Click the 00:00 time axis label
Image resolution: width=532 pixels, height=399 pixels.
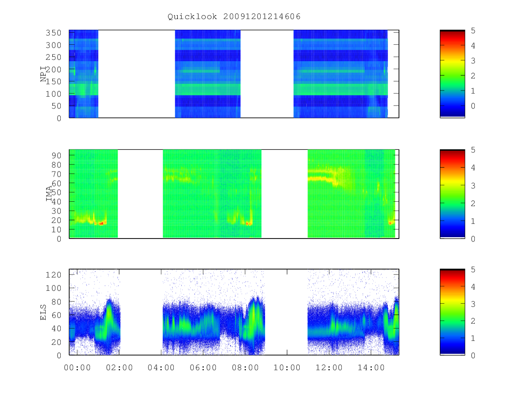78,368
